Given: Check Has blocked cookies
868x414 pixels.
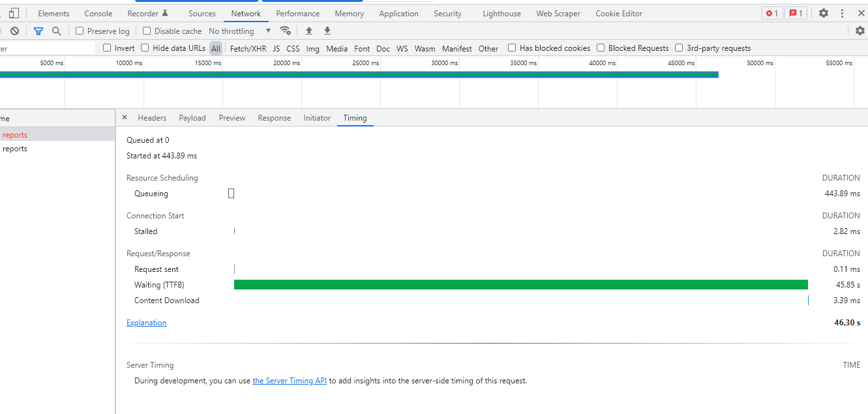Looking at the screenshot, I should coord(512,48).
